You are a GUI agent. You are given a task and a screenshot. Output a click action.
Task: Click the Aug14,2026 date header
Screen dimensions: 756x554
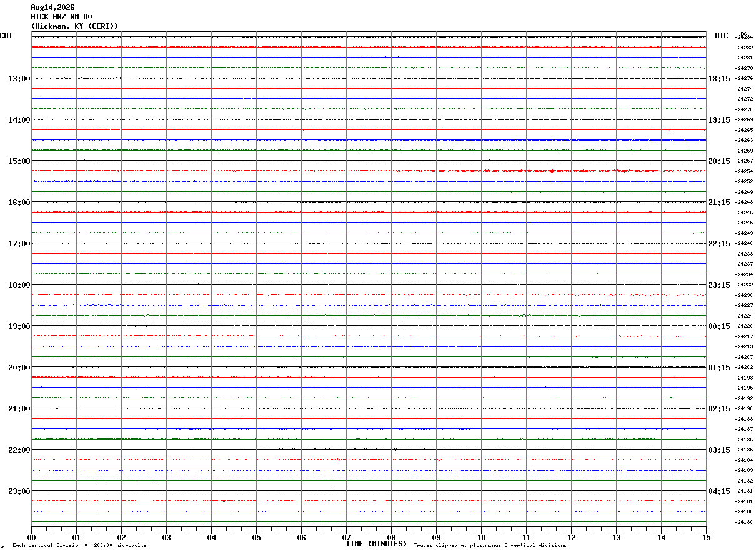tap(52, 8)
